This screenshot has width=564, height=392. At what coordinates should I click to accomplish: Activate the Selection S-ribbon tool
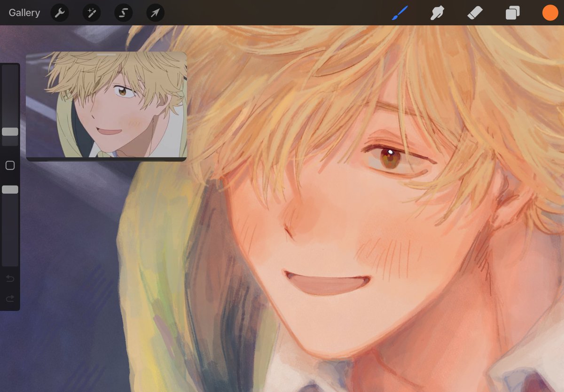point(124,13)
